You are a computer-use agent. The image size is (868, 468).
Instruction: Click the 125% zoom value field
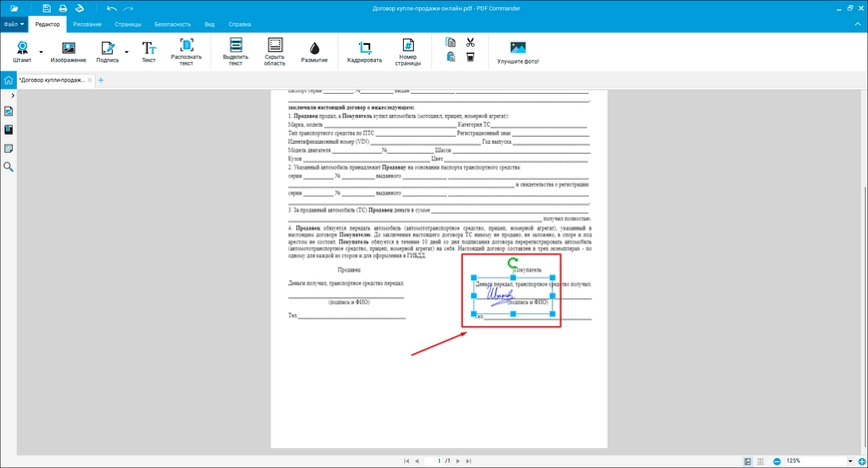point(815,461)
